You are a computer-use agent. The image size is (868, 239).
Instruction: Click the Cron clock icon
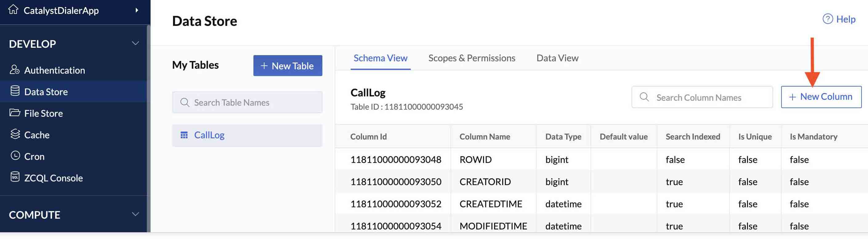(15, 156)
